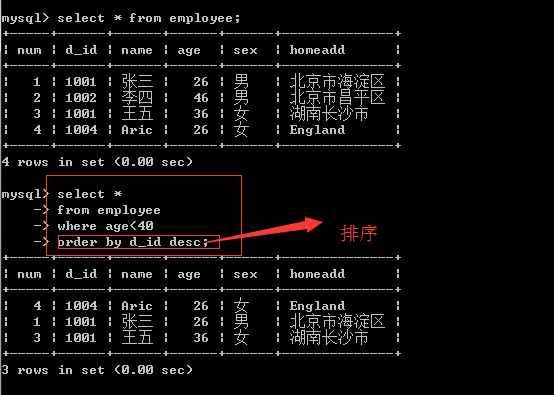Screen dimensions: 554x395
Task: Select the d_id value 1002
Action: pos(81,98)
